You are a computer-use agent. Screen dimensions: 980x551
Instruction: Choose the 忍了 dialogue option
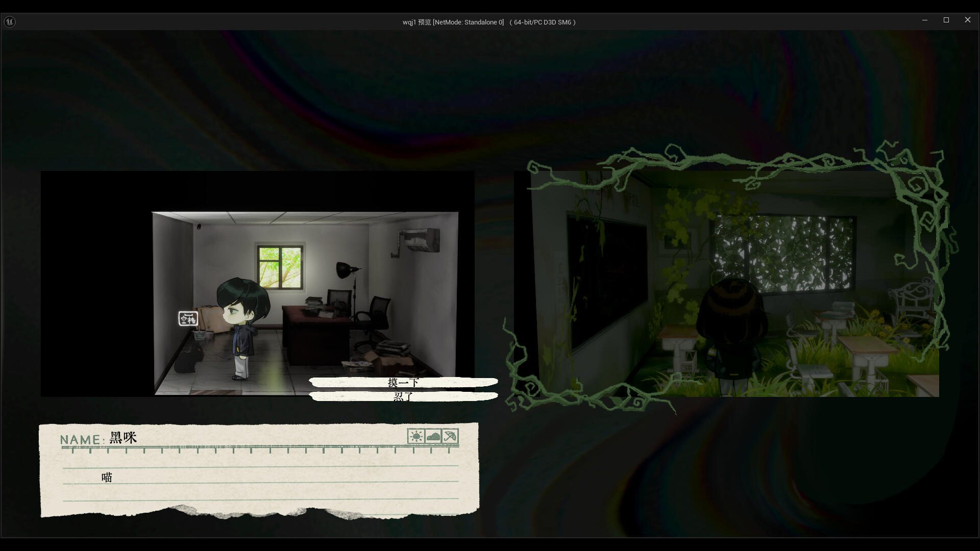coord(403,396)
